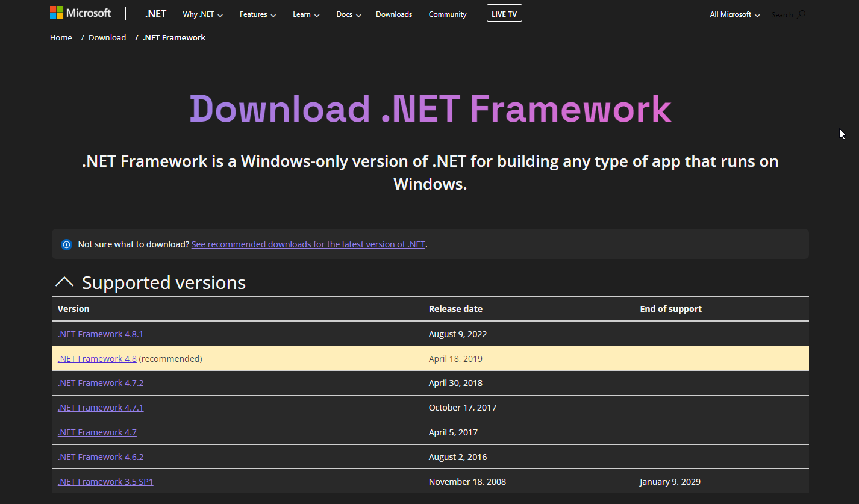Image resolution: width=859 pixels, height=504 pixels.
Task: Open recommended downloads for latest .NET link
Action: [308, 244]
